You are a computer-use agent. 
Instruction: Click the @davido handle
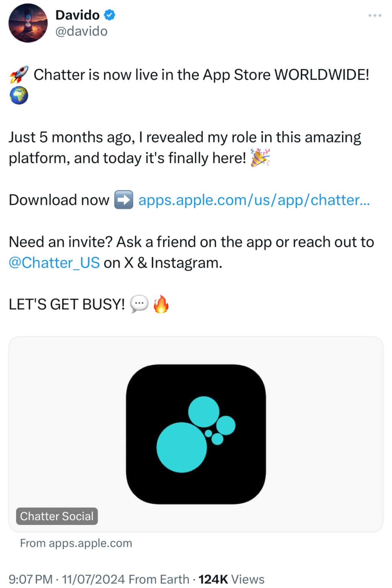[81, 31]
